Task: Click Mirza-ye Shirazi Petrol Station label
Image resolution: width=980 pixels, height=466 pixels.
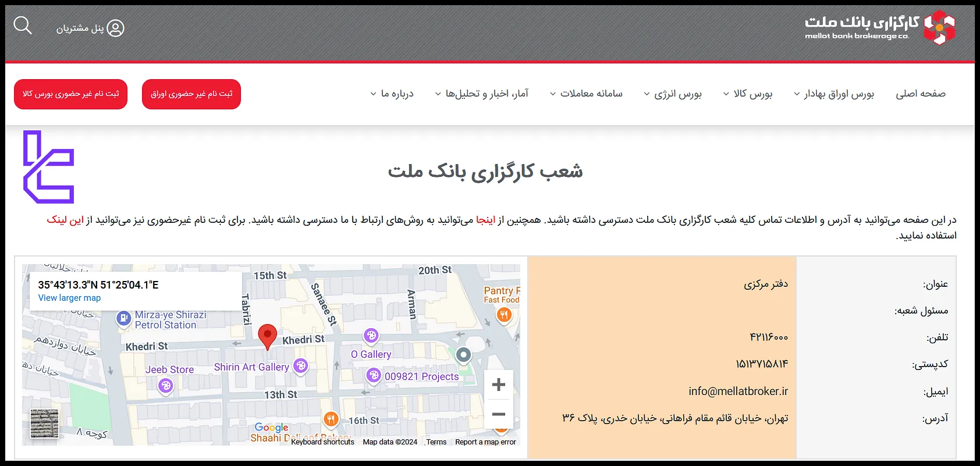Action: (170, 320)
